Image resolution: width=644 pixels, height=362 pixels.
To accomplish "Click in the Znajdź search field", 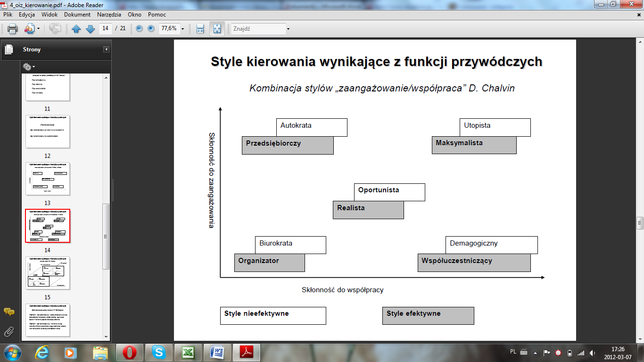I will [258, 29].
